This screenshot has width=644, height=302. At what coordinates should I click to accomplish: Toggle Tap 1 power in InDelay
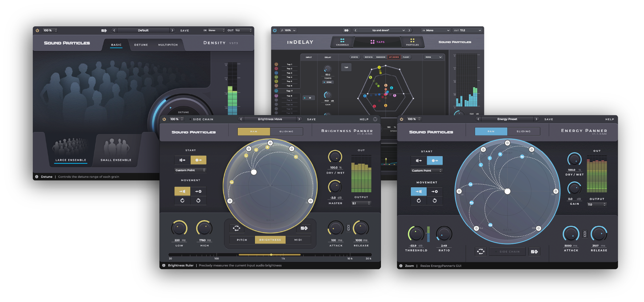pos(276,64)
